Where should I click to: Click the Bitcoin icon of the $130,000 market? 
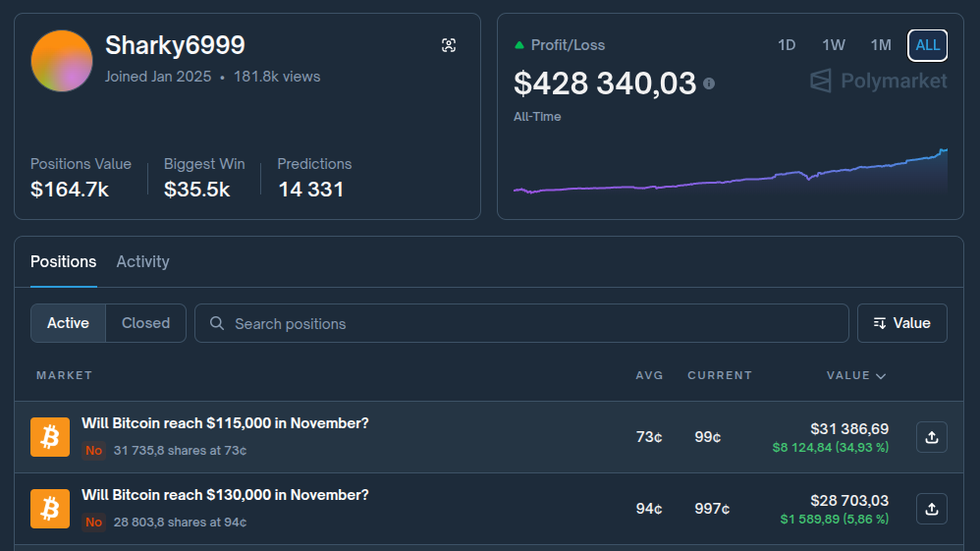50,509
